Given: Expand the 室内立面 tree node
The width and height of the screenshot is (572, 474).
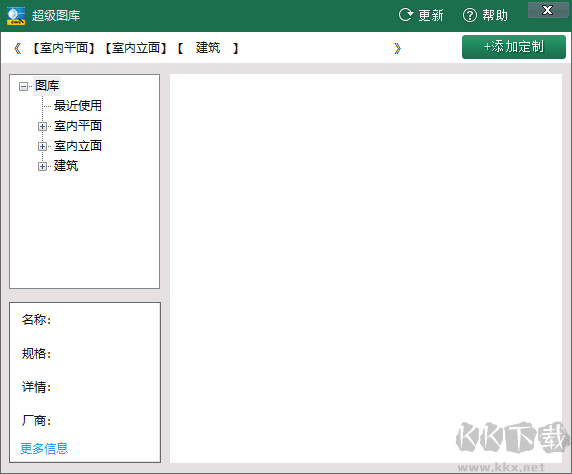Looking at the screenshot, I should click(x=42, y=146).
